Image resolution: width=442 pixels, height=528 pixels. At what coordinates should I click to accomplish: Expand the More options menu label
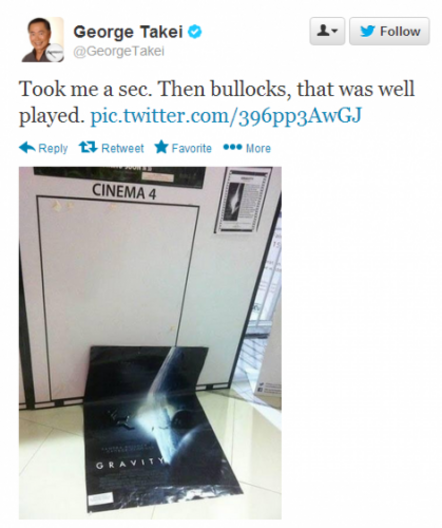(258, 148)
